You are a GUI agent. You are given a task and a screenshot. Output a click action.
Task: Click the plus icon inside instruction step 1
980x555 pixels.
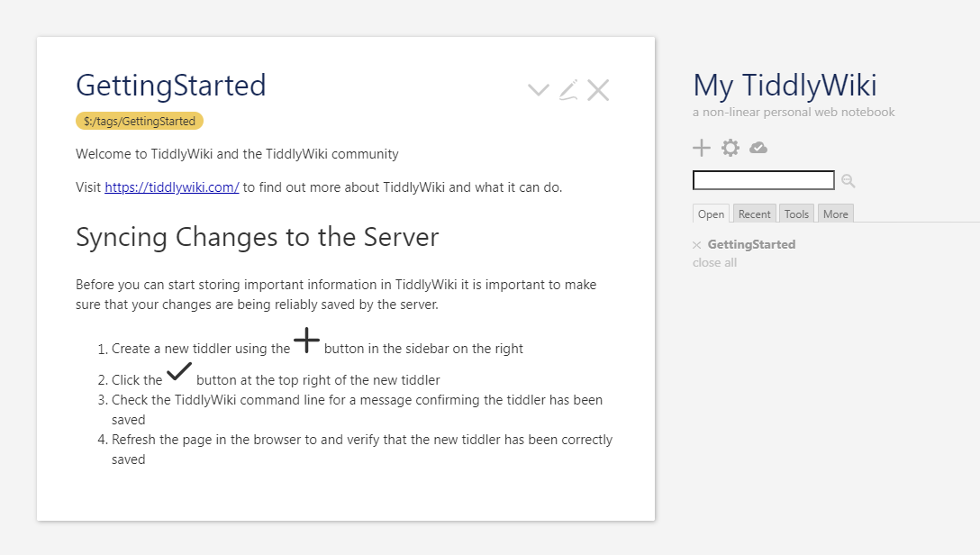pyautogui.click(x=306, y=341)
